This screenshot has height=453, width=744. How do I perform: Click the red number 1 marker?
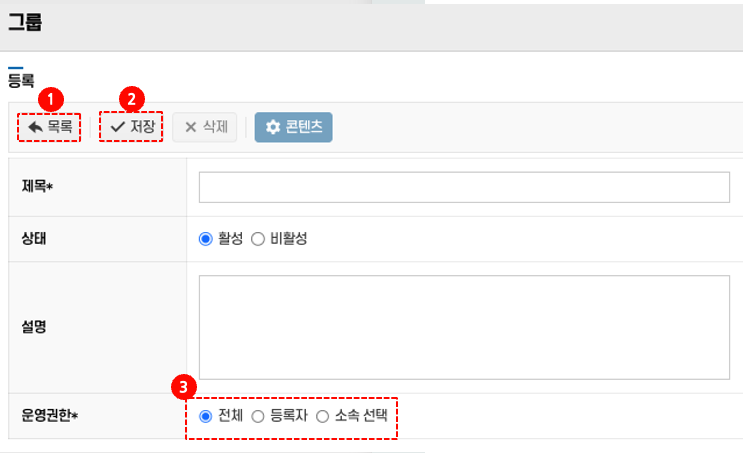tap(50, 99)
